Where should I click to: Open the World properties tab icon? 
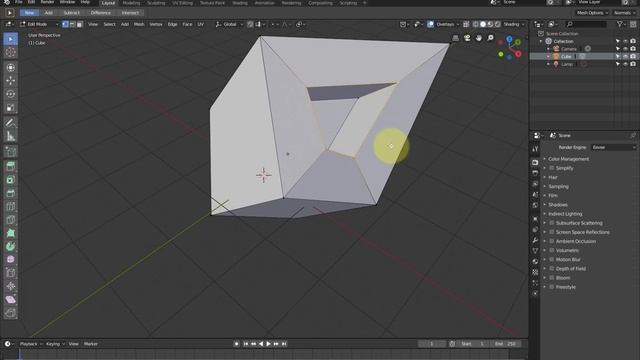tap(535, 205)
